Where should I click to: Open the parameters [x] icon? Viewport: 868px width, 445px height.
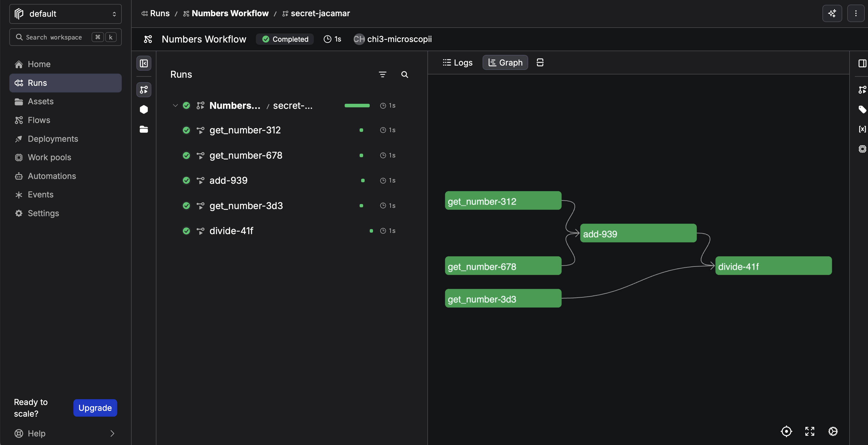coord(862,129)
